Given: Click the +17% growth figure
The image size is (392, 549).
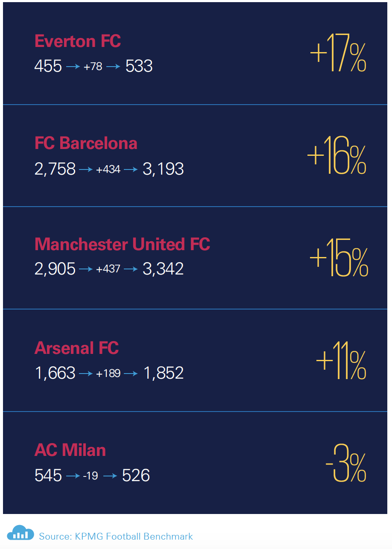Looking at the screenshot, I should click(338, 53).
